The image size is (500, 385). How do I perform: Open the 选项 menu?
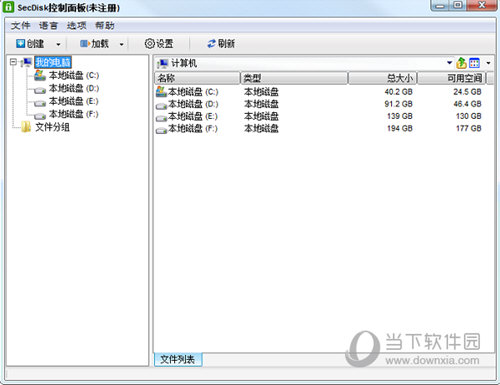(x=76, y=25)
